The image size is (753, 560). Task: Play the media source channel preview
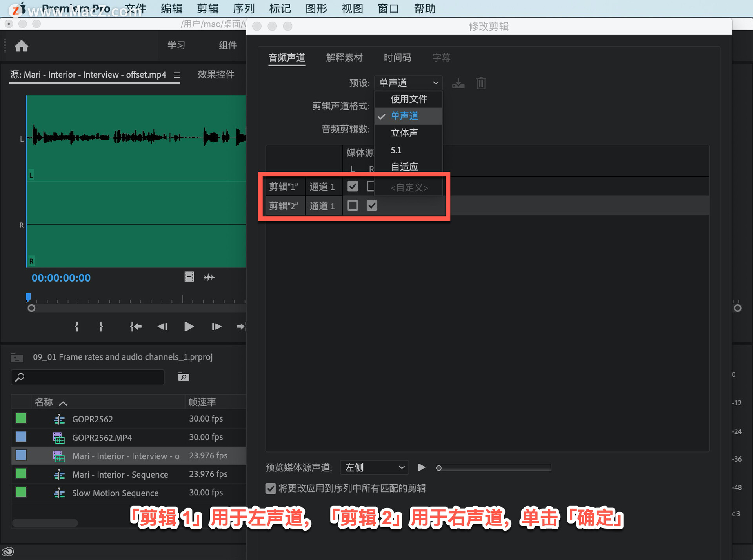tap(422, 467)
